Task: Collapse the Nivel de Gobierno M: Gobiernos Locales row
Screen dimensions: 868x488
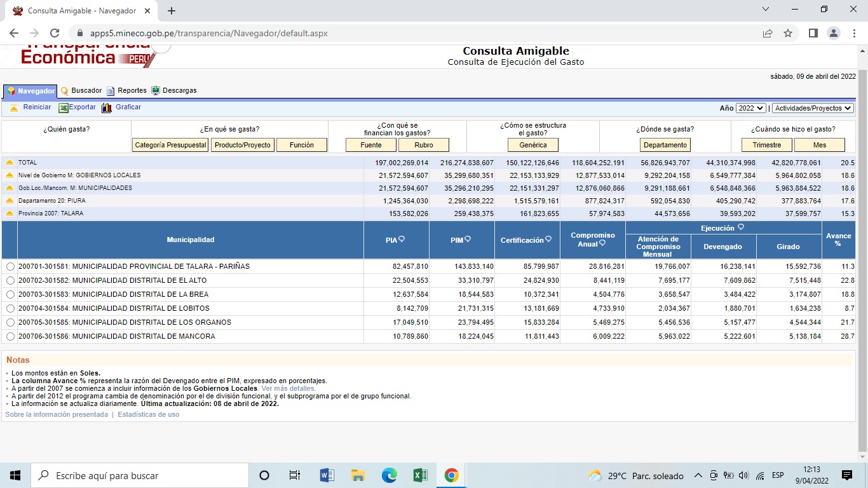Action: 10,175
